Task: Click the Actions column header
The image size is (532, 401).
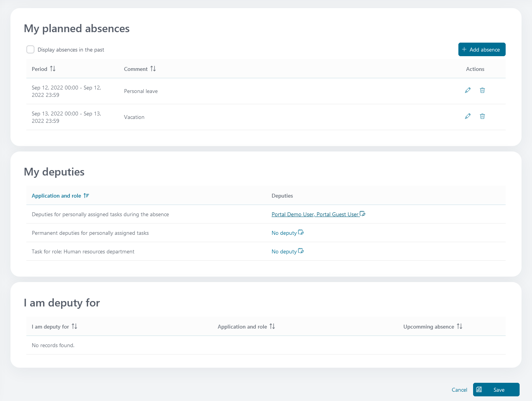Action: point(475,69)
